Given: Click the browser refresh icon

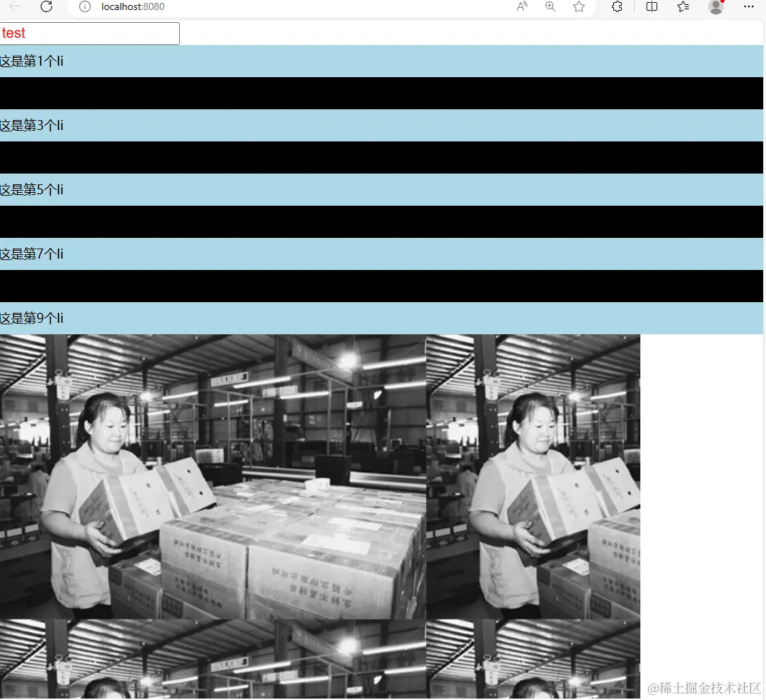Looking at the screenshot, I should pyautogui.click(x=46, y=6).
